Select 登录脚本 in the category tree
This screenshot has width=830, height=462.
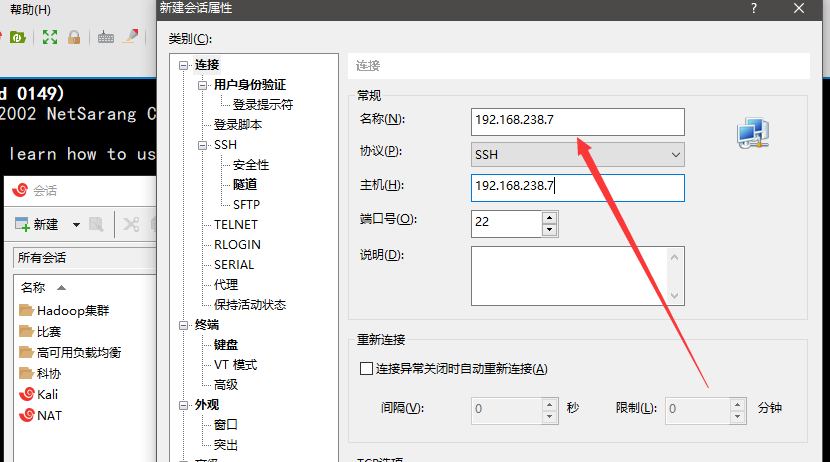pos(238,125)
